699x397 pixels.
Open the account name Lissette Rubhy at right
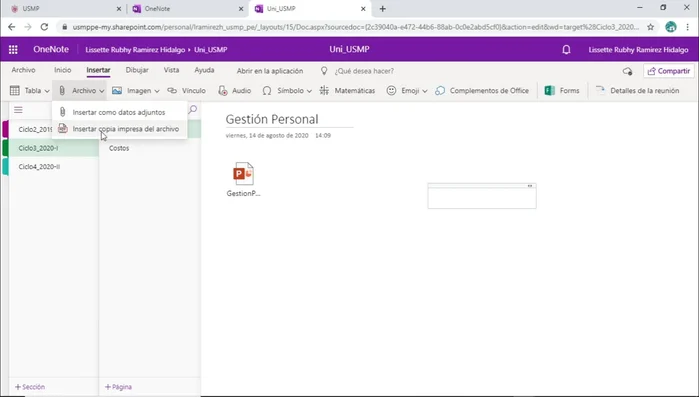638,49
